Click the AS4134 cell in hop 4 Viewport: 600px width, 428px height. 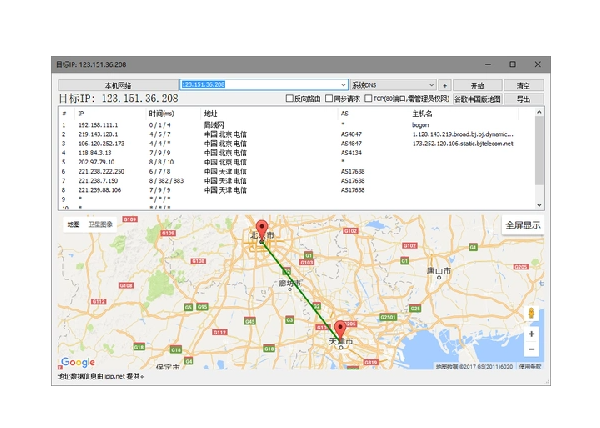tap(351, 153)
